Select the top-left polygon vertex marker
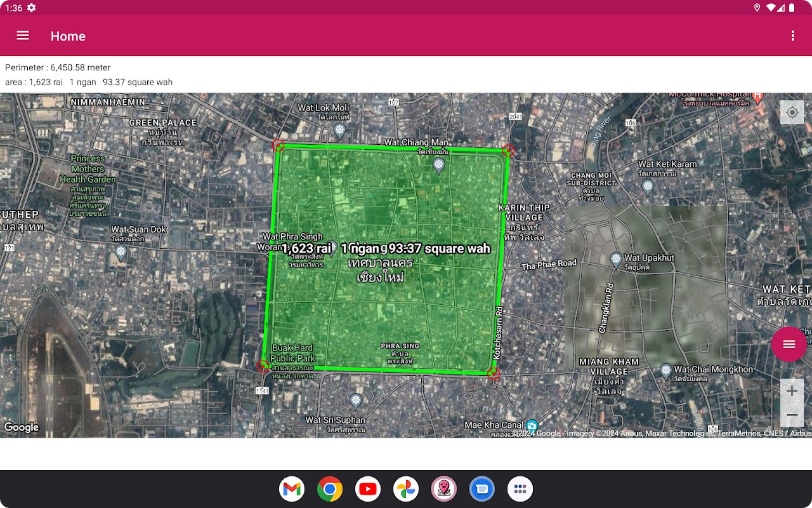The width and height of the screenshot is (812, 508). tap(278, 146)
